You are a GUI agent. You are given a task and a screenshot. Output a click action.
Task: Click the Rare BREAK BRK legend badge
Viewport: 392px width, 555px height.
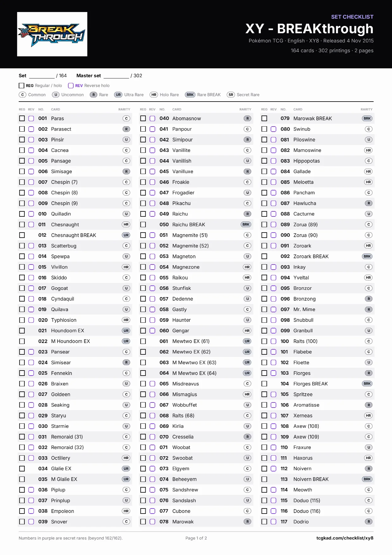(x=190, y=95)
